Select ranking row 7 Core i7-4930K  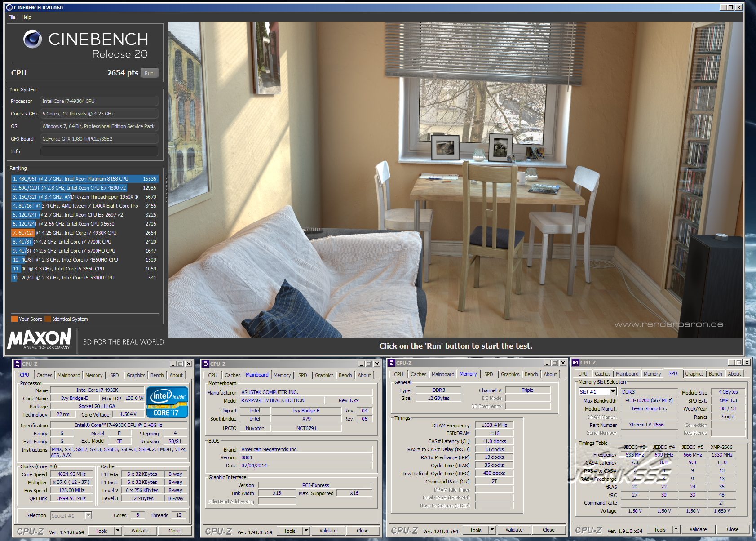pos(84,233)
